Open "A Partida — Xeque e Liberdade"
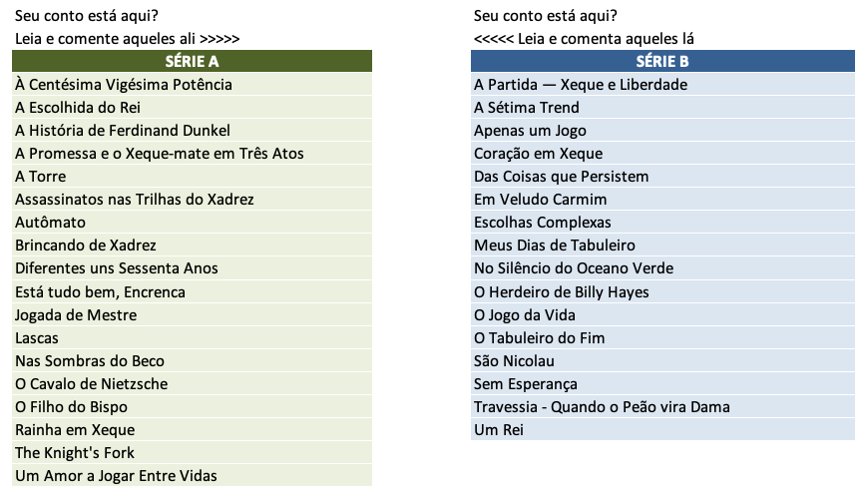The width and height of the screenshot is (868, 499). click(581, 85)
